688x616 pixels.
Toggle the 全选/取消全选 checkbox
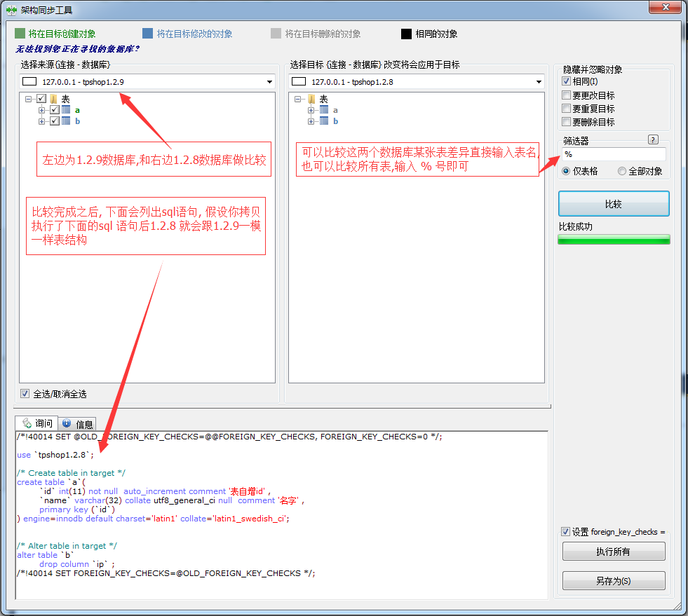coord(25,394)
